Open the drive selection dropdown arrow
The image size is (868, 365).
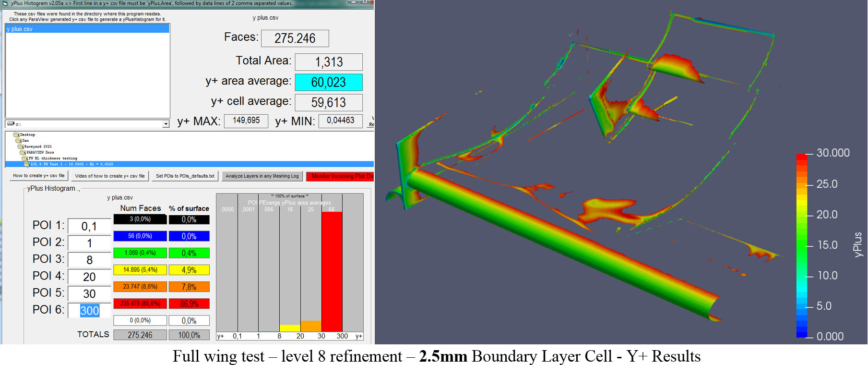click(x=166, y=124)
